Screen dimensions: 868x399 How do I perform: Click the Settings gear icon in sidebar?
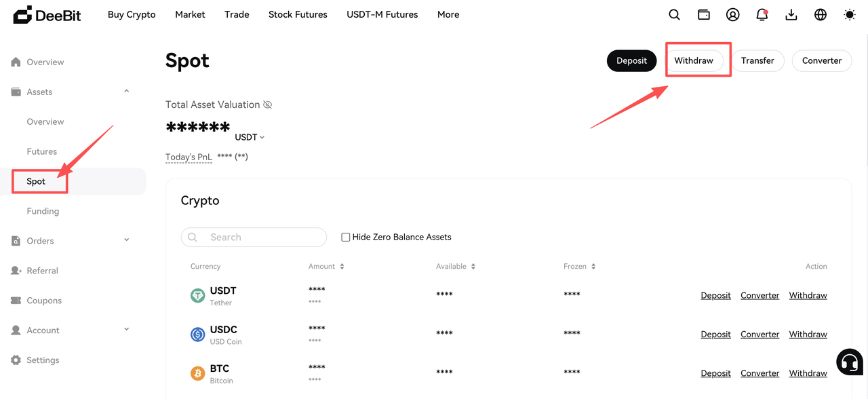(16, 360)
